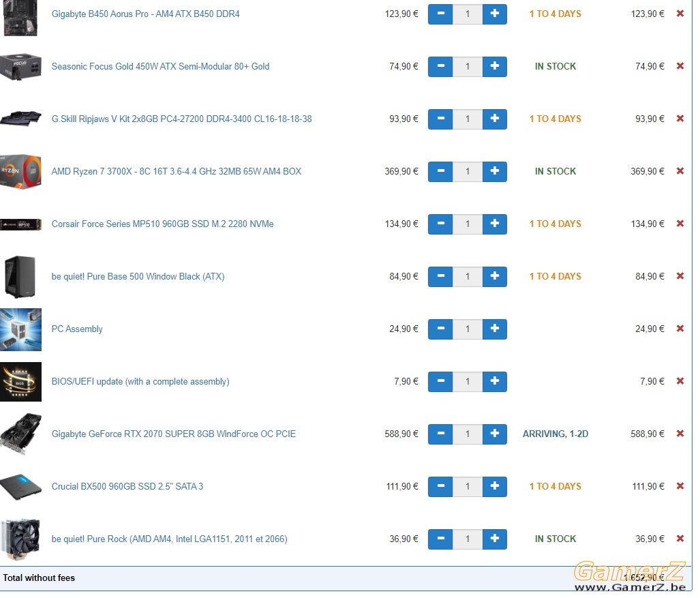Open Seasonic Focus Gold 450W product page
Screen dimensions: 700x598
(x=160, y=67)
